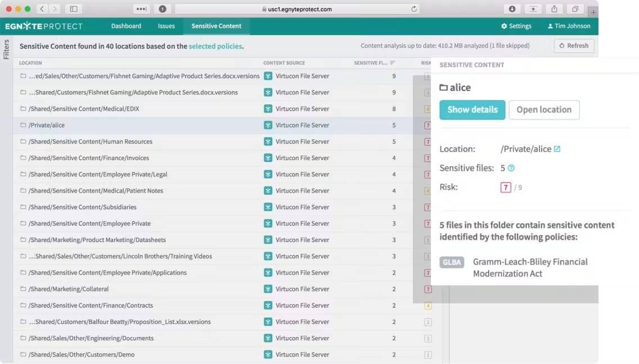The height and width of the screenshot is (364, 639).
Task: Toggle the browser sidebar icon
Action: (74, 8)
